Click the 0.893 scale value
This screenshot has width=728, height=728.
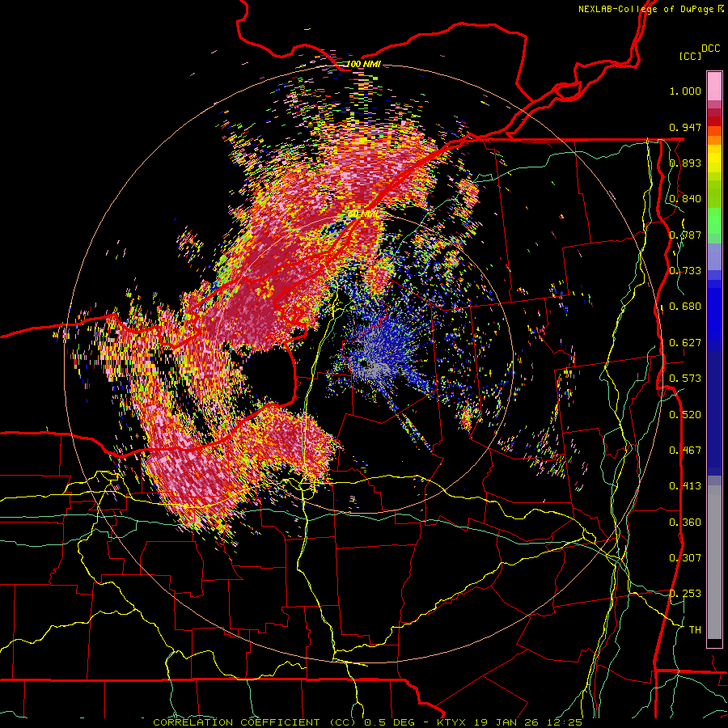tap(685, 163)
